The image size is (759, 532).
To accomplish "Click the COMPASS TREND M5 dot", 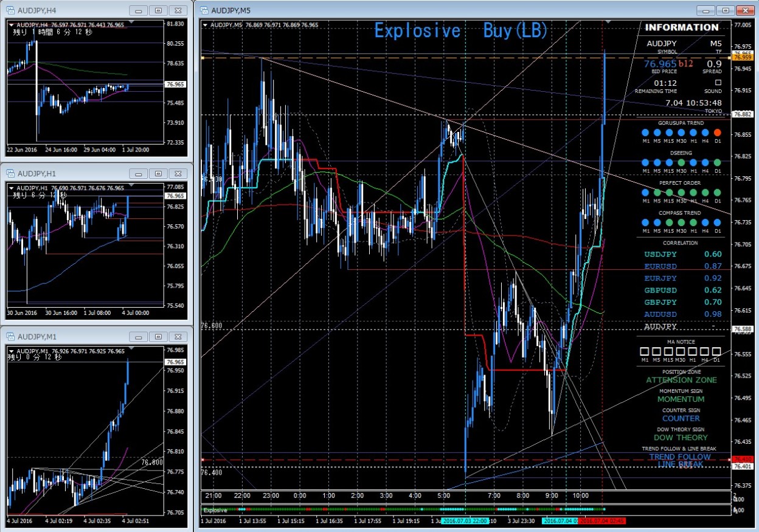I will pos(657,223).
